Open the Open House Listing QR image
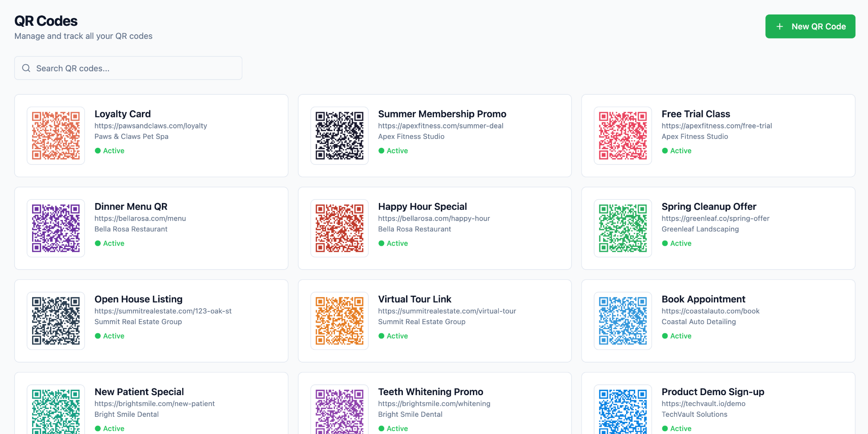The width and height of the screenshot is (868, 434). [x=56, y=321]
